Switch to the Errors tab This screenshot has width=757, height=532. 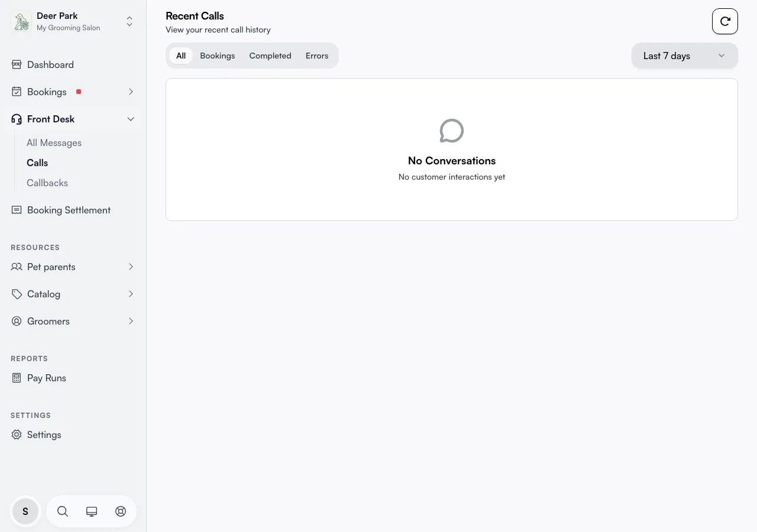317,56
